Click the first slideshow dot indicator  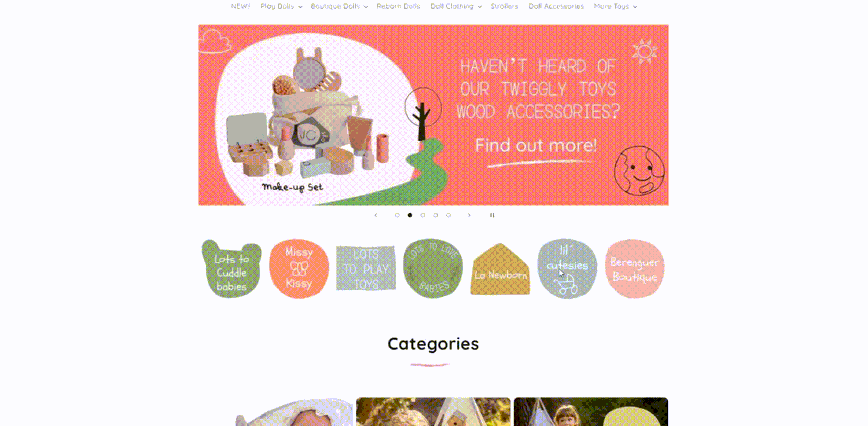click(x=396, y=215)
